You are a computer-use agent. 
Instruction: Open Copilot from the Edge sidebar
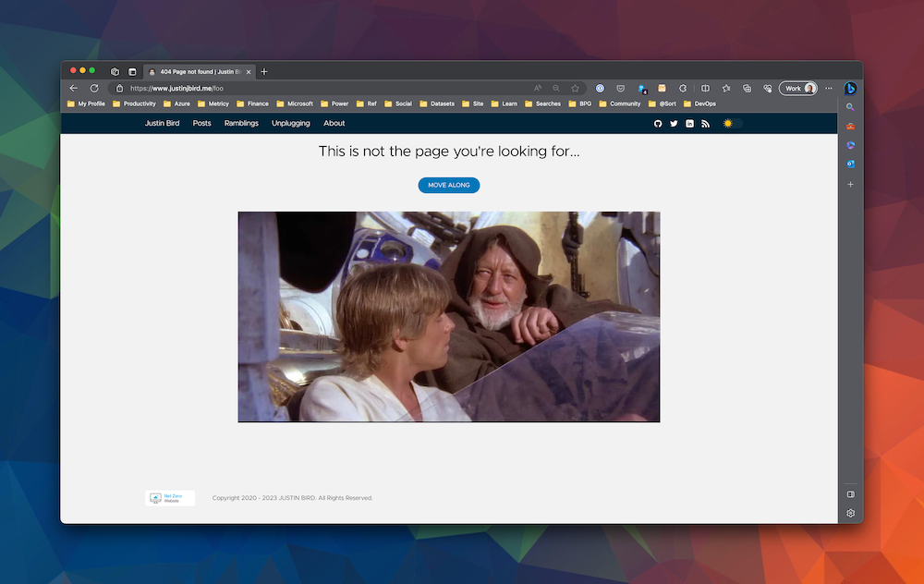coord(850,89)
